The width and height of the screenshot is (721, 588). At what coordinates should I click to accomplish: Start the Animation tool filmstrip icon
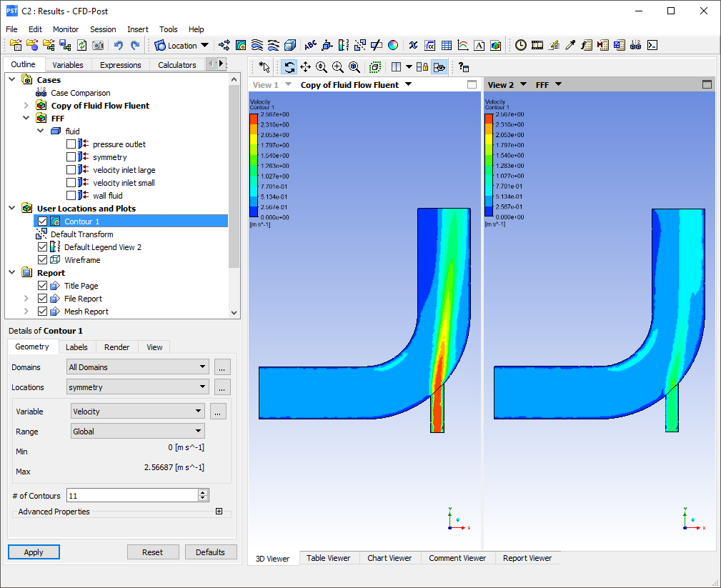537,45
